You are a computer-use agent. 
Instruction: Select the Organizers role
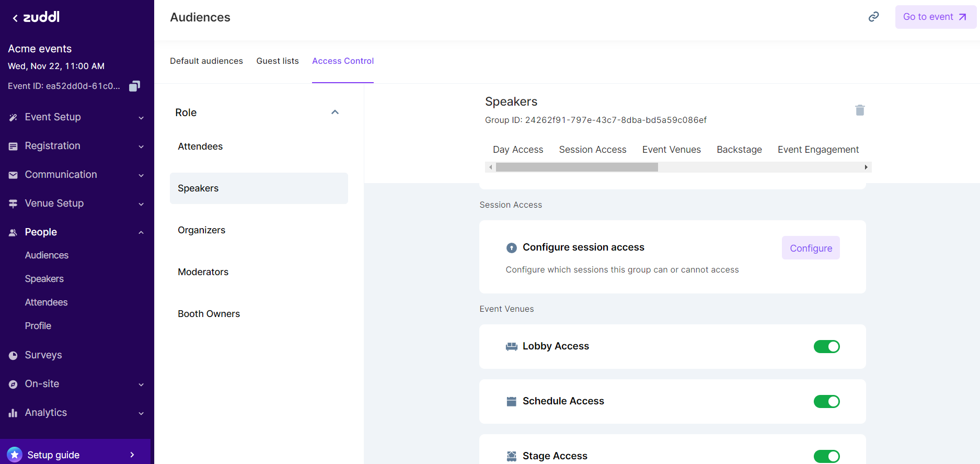[202, 230]
